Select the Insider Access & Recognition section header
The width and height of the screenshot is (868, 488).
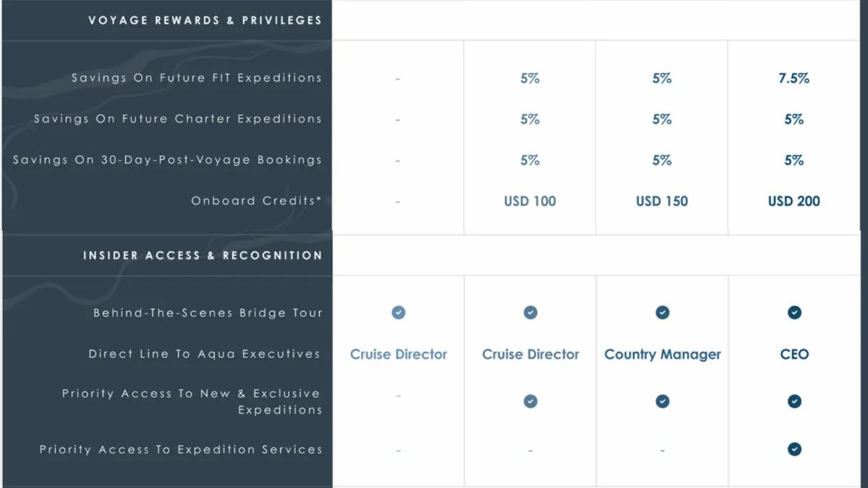tap(203, 255)
